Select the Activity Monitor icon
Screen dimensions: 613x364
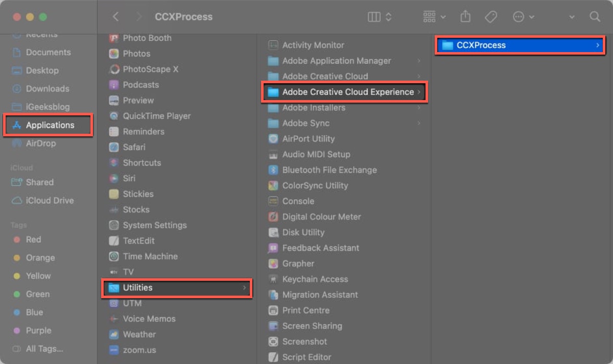273,45
